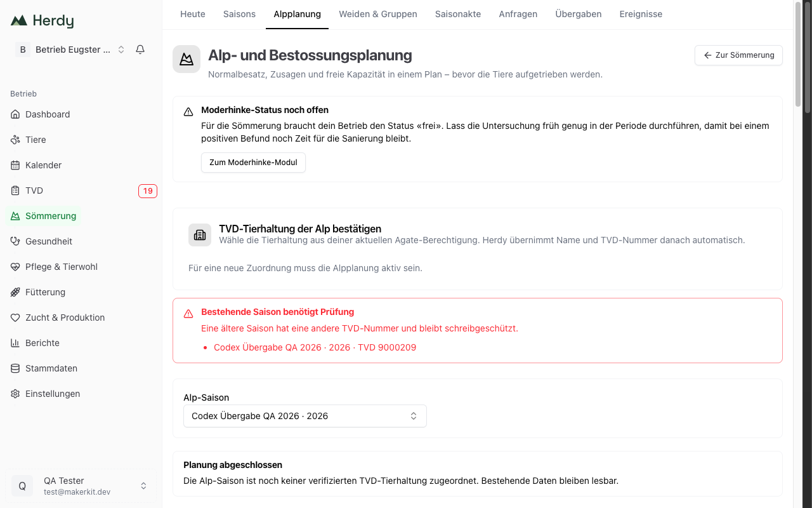Switch to the Weiden & Gruppen tab
Image resolution: width=812 pixels, height=508 pixels.
[x=378, y=14]
